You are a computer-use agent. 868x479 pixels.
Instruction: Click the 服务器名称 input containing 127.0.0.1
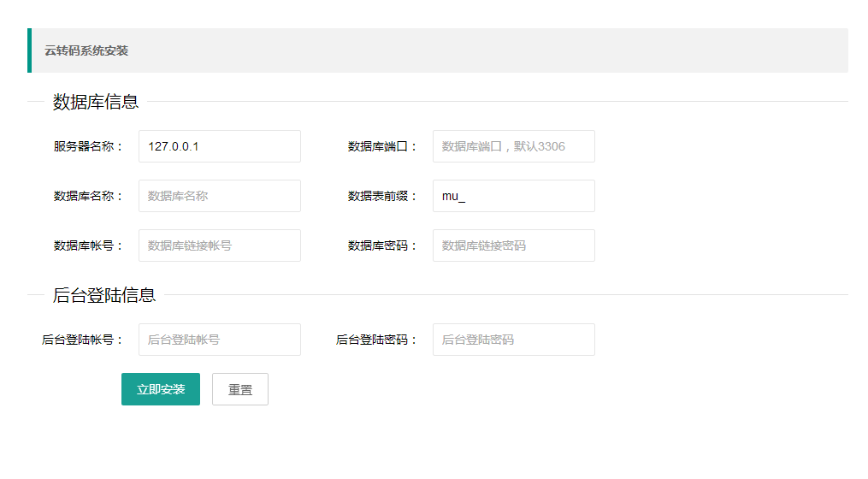pyautogui.click(x=219, y=146)
